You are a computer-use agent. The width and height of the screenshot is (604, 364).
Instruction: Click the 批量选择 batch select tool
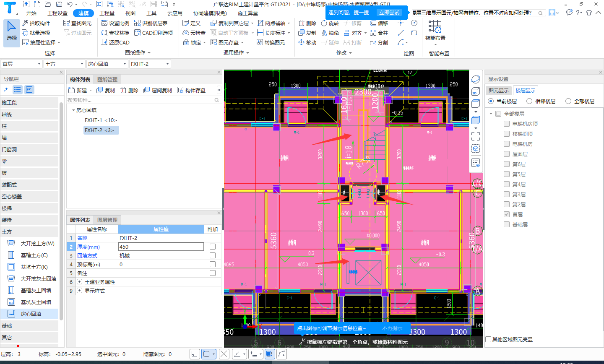36,33
